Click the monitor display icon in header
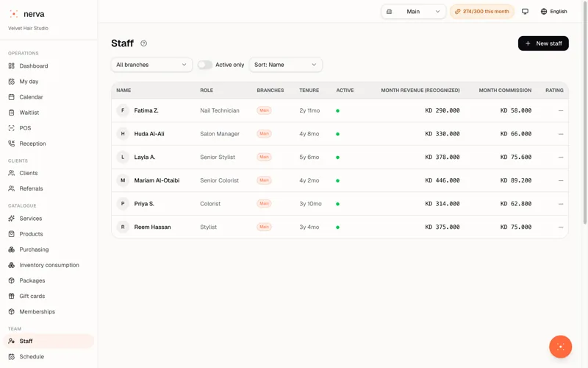Image resolution: width=588 pixels, height=368 pixels. (x=525, y=12)
